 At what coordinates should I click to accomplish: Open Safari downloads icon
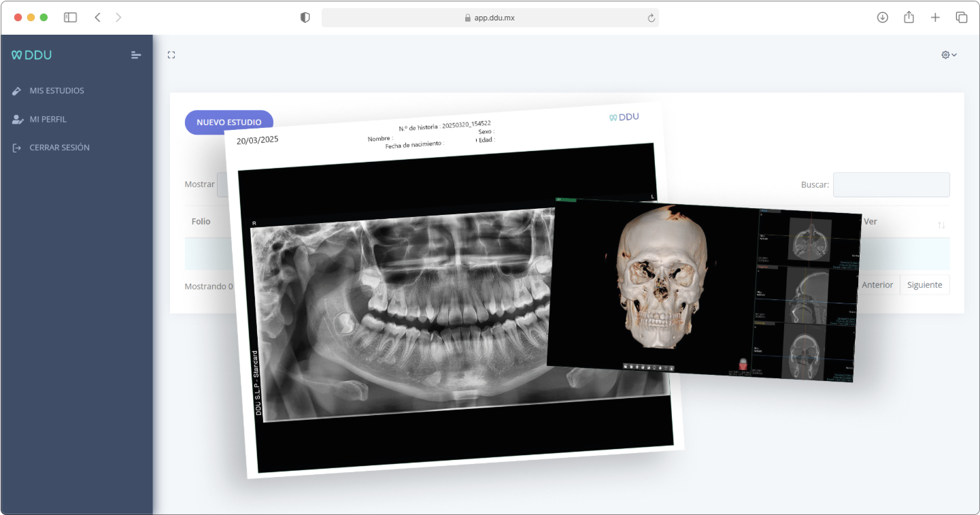coord(882,18)
